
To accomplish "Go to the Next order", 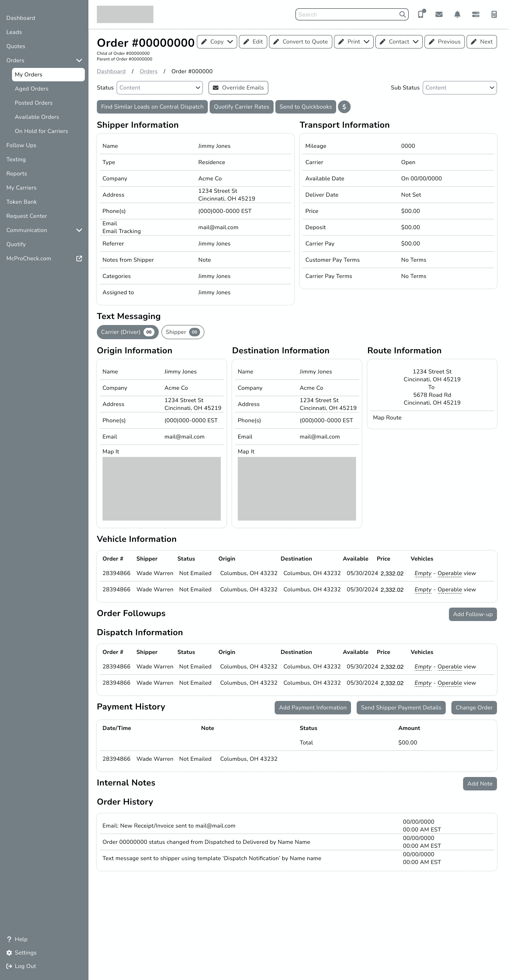I will click(x=482, y=42).
